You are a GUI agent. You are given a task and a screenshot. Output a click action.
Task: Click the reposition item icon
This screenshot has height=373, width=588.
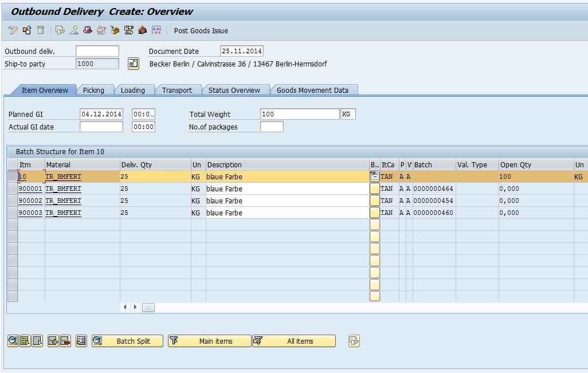point(81,341)
